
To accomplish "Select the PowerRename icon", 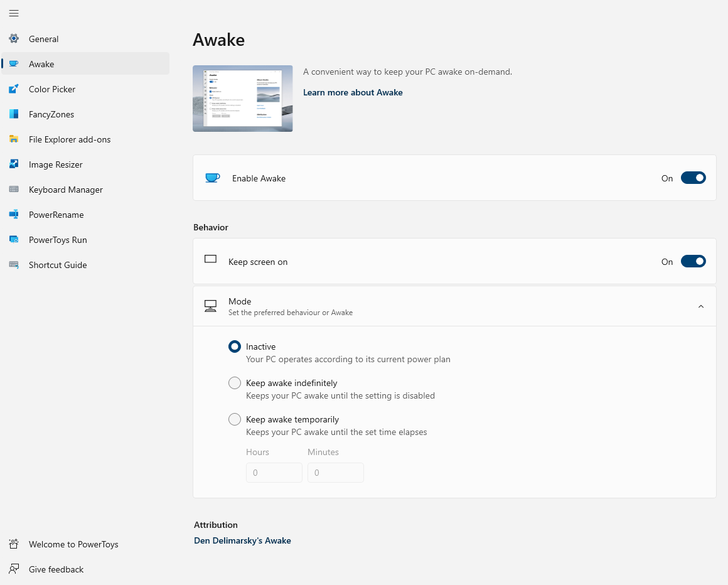I will (x=14, y=214).
